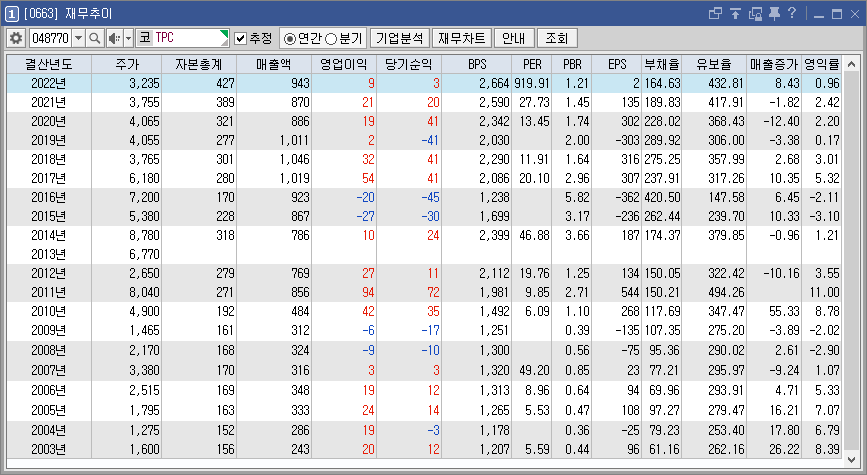Click the 조회 button
The width and height of the screenshot is (867, 475).
click(557, 38)
